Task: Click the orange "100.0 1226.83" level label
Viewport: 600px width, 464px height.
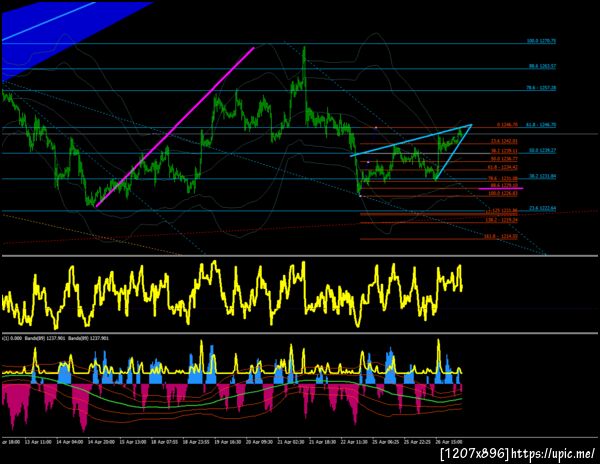Action: (x=503, y=194)
